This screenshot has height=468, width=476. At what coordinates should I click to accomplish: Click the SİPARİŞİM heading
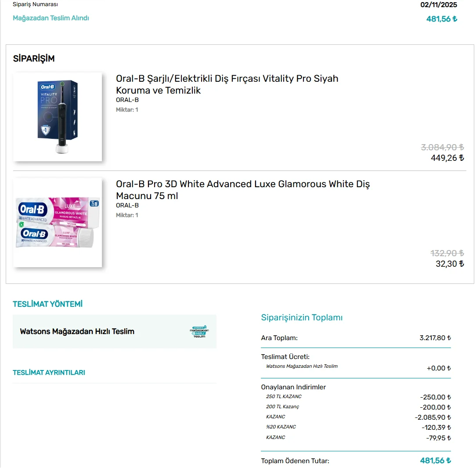(x=34, y=58)
